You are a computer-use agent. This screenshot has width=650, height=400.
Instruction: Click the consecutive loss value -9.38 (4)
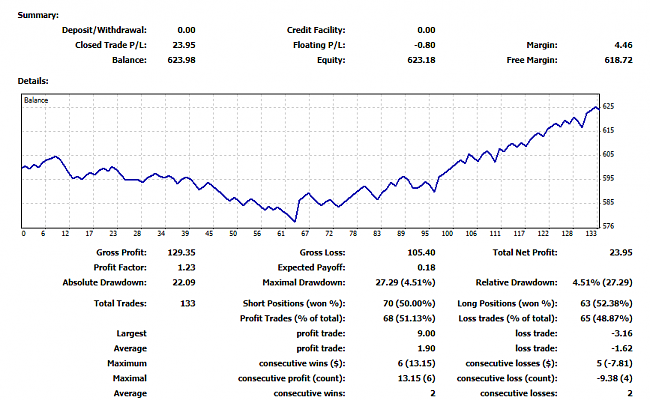click(x=615, y=378)
